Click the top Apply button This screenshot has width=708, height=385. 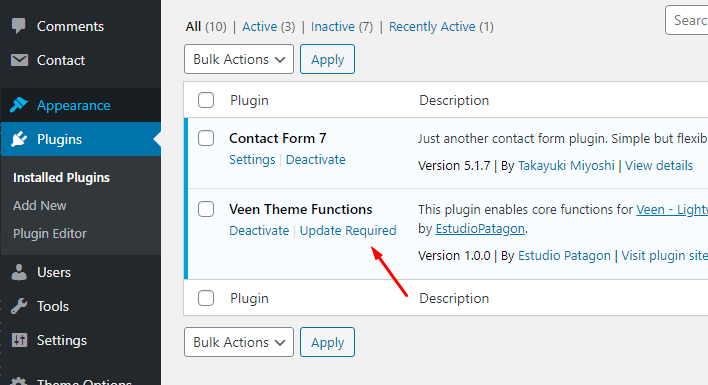[x=327, y=59]
